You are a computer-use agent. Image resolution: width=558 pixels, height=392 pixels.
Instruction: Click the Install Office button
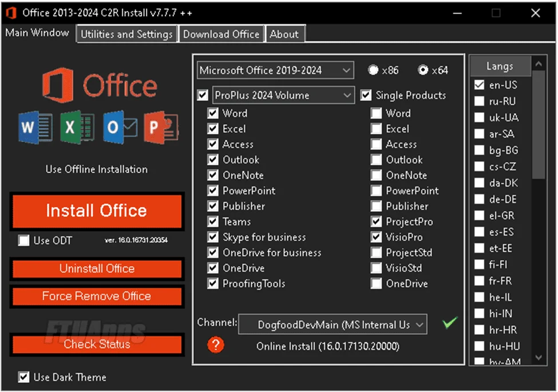[x=97, y=211]
